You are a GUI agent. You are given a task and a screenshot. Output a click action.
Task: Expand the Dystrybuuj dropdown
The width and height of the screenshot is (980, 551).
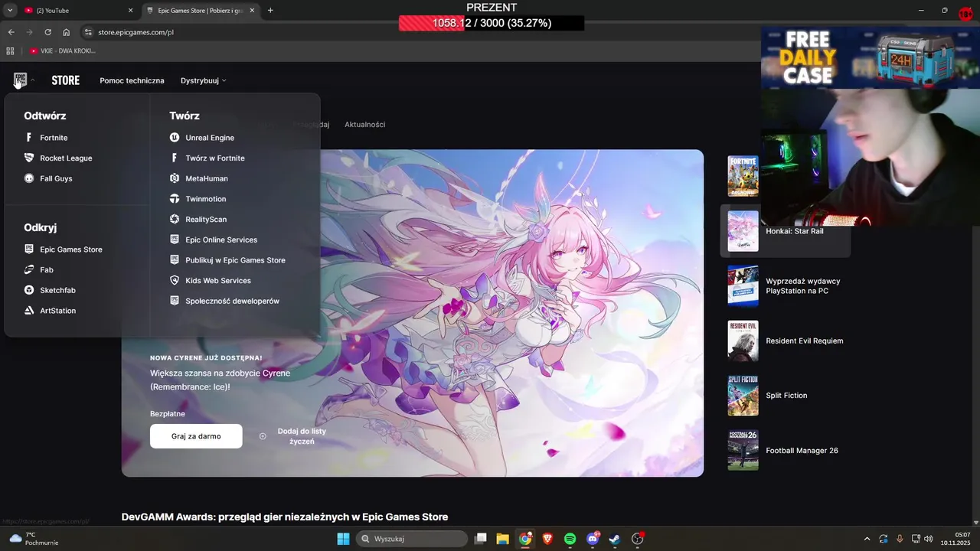[204, 80]
